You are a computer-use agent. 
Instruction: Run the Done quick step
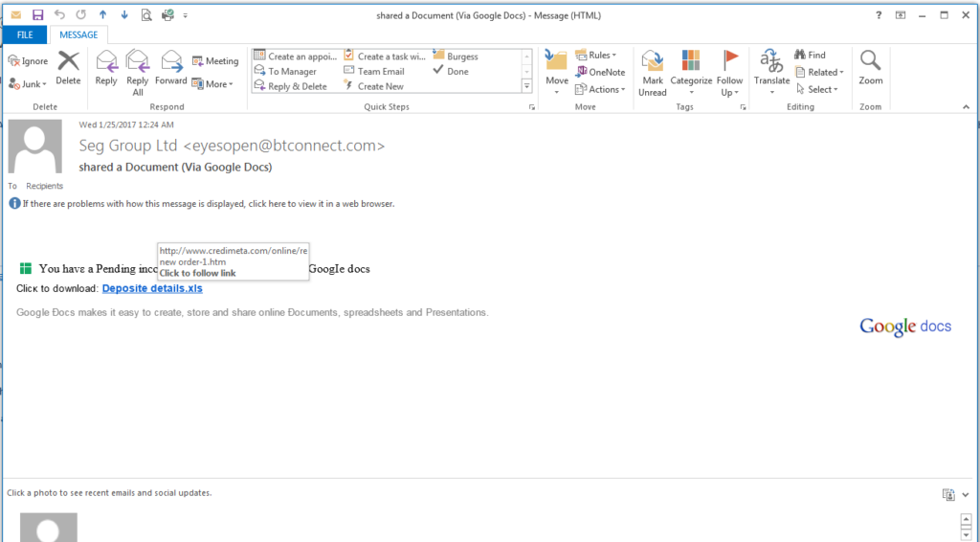451,71
